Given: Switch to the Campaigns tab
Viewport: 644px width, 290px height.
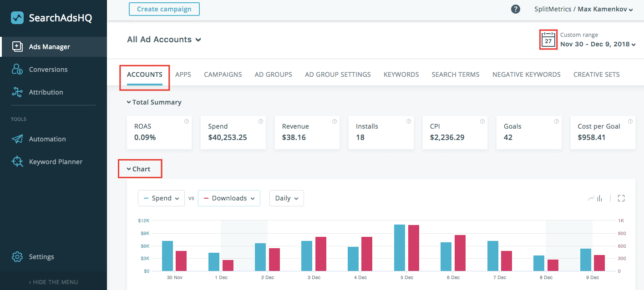Looking at the screenshot, I should pos(223,74).
